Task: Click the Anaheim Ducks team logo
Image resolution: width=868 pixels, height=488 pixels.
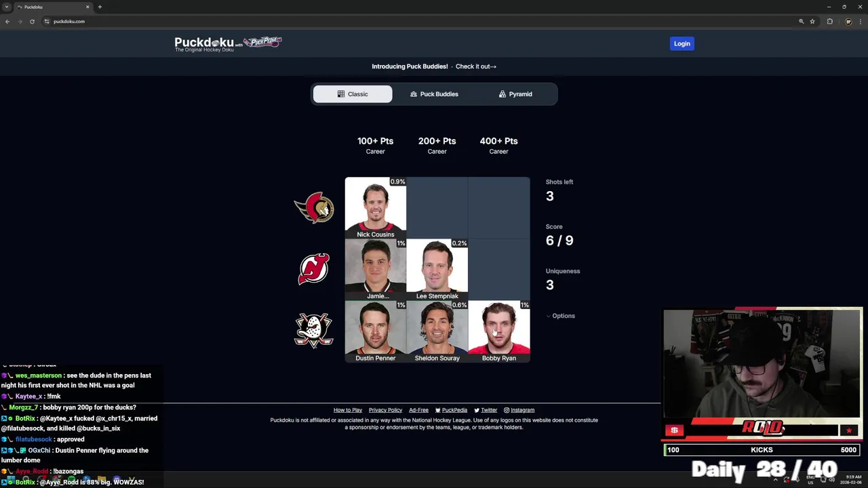Action: (313, 330)
